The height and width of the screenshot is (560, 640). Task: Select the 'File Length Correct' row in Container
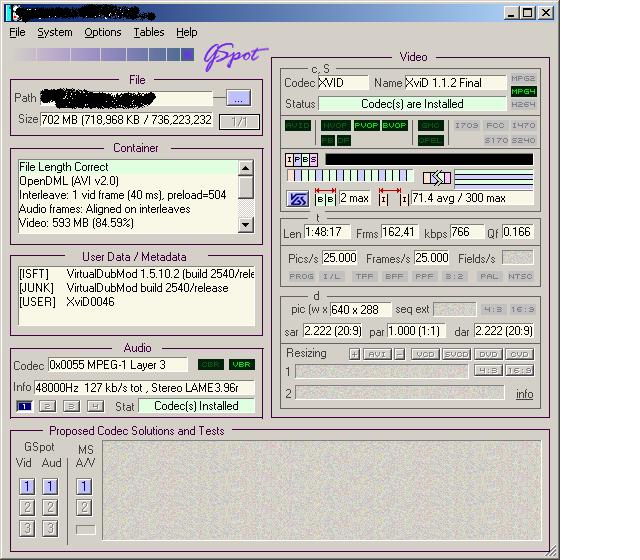(x=128, y=167)
